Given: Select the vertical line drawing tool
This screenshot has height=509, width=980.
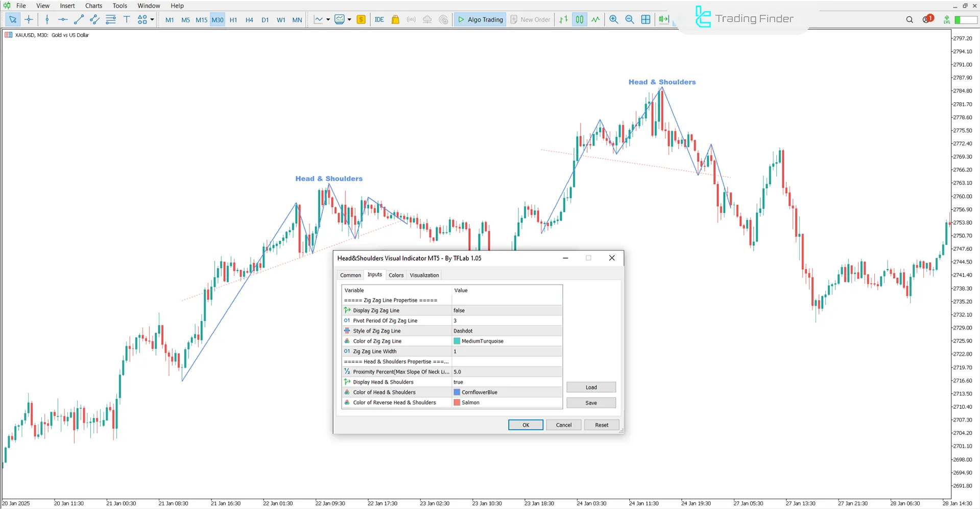Looking at the screenshot, I should (x=47, y=19).
